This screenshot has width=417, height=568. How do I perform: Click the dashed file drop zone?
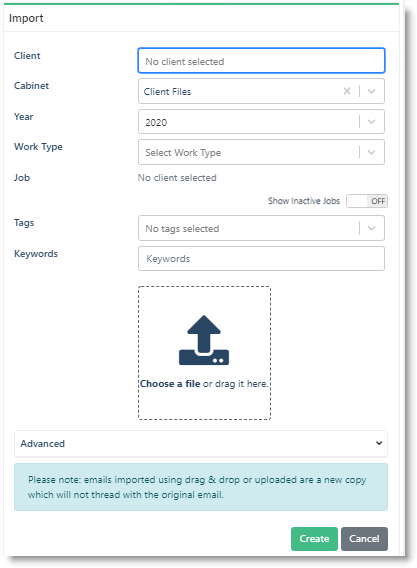tap(204, 353)
